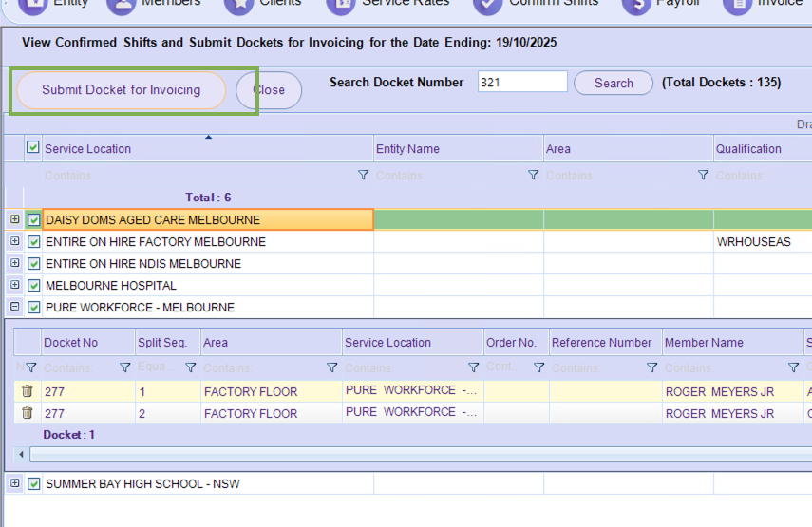Image resolution: width=812 pixels, height=527 pixels.
Task: Open filter icon for top Area column
Action: pyautogui.click(x=703, y=176)
